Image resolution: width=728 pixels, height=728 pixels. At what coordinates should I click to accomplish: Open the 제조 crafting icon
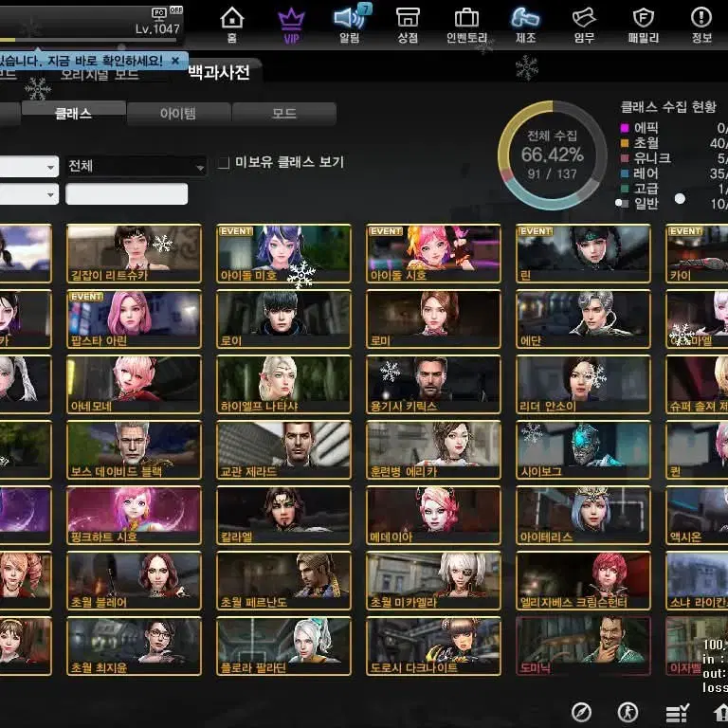point(525,25)
